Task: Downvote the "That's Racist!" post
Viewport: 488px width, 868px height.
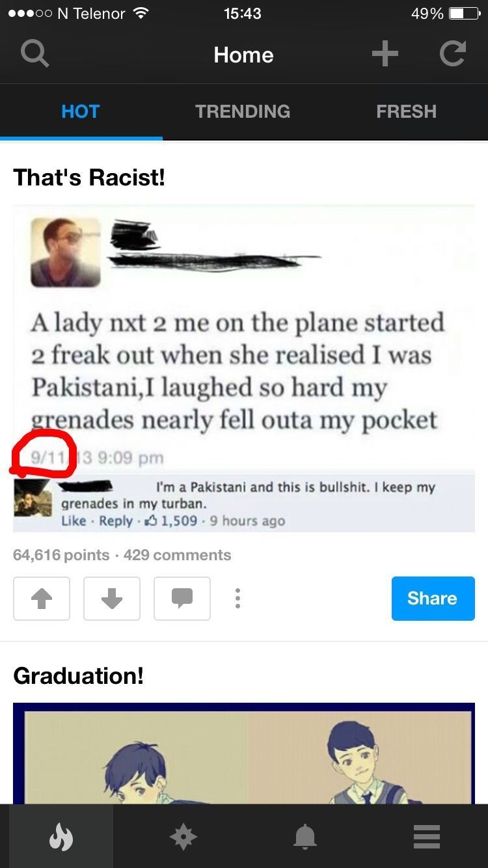Action: coord(112,598)
